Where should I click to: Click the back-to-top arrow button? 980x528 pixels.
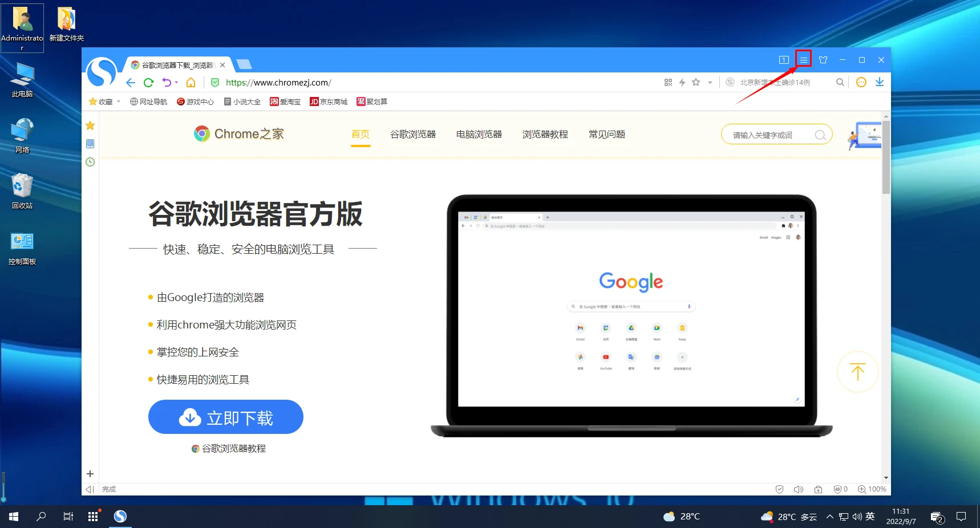tap(858, 372)
